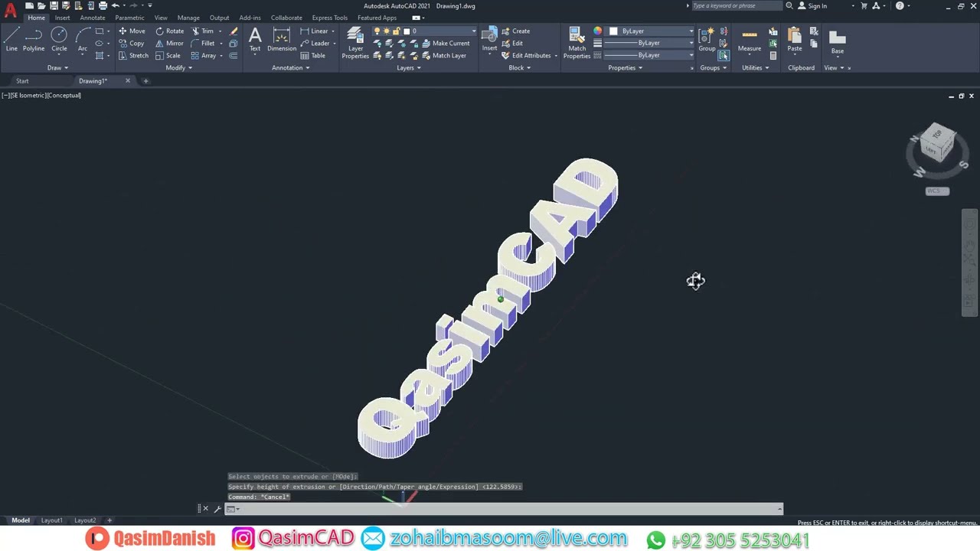Click the Paste tool

pos(795,40)
